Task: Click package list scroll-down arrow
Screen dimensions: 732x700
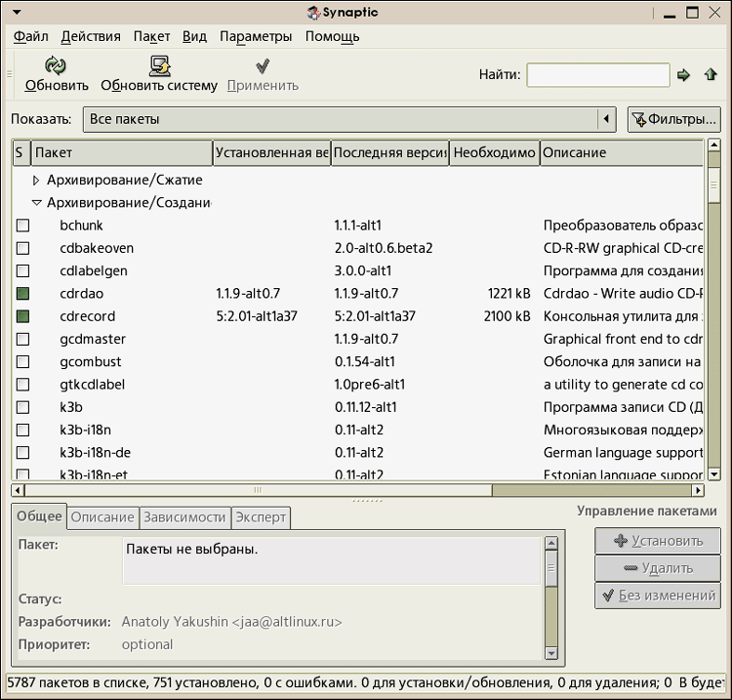Action: pos(713,474)
